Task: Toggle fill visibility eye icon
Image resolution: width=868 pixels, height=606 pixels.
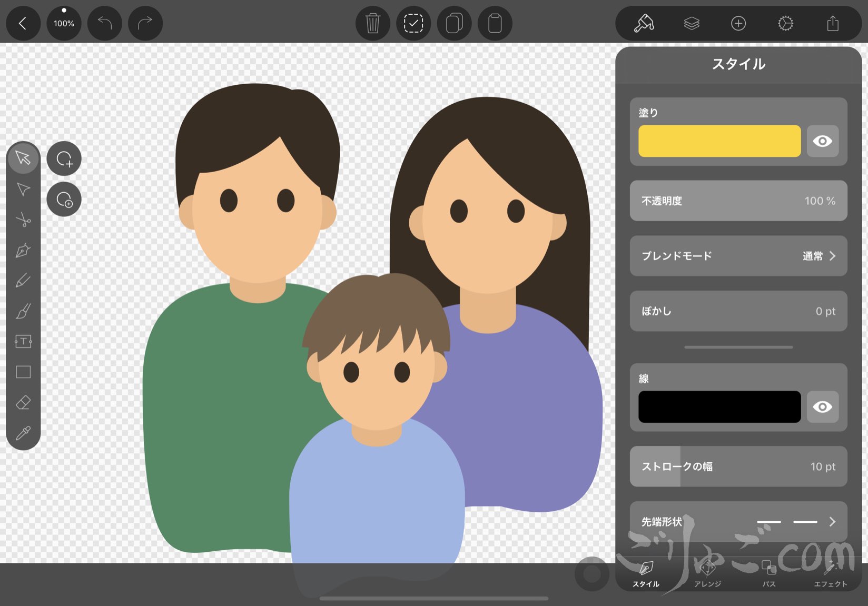Action: click(x=822, y=141)
